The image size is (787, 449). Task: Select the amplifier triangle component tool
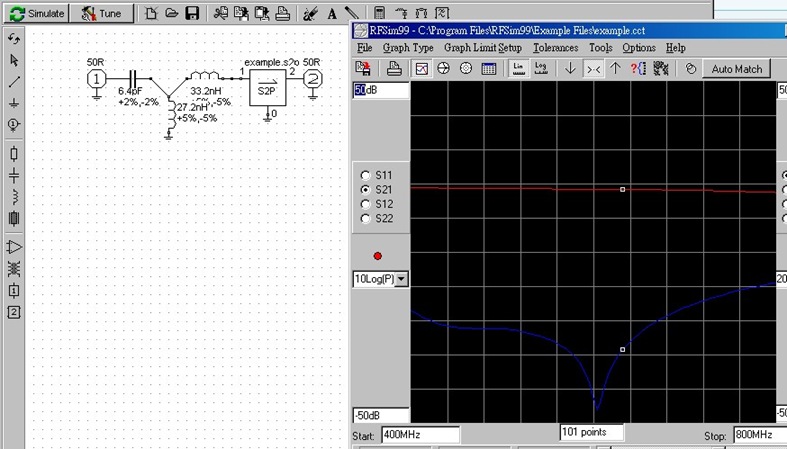click(x=14, y=247)
